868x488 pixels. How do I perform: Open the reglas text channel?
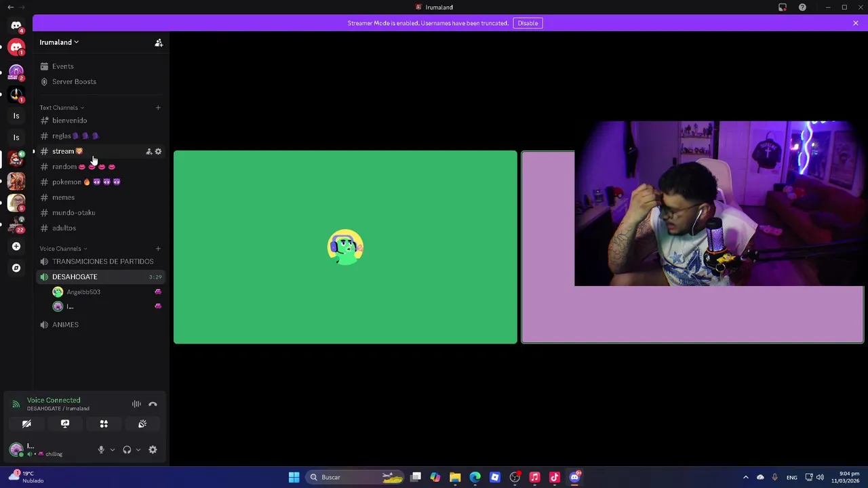(101, 136)
